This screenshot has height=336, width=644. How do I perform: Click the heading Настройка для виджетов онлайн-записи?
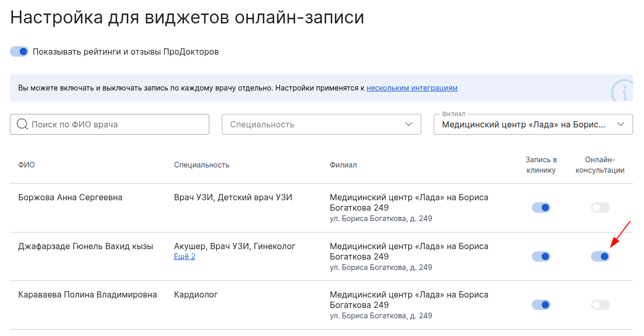click(187, 18)
